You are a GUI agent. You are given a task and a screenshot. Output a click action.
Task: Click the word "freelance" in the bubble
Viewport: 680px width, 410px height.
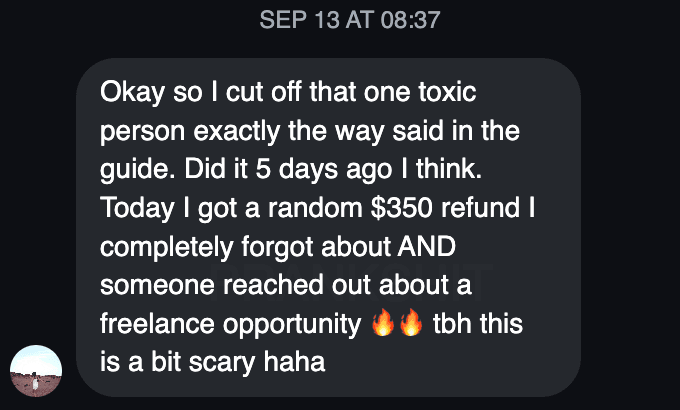click(157, 324)
